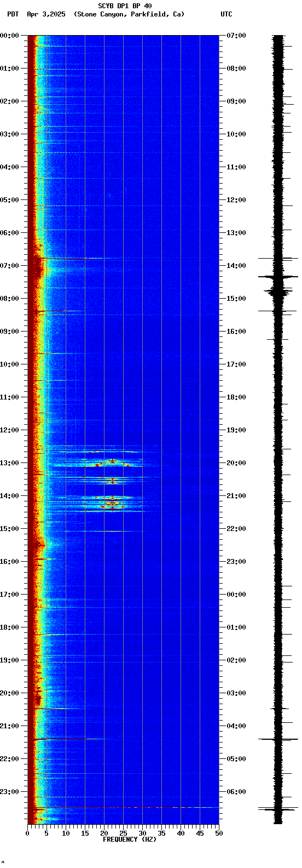Click the 'FREQUENCY (HZ)' axis label
Screen dimensions: 302x868
click(130, 840)
